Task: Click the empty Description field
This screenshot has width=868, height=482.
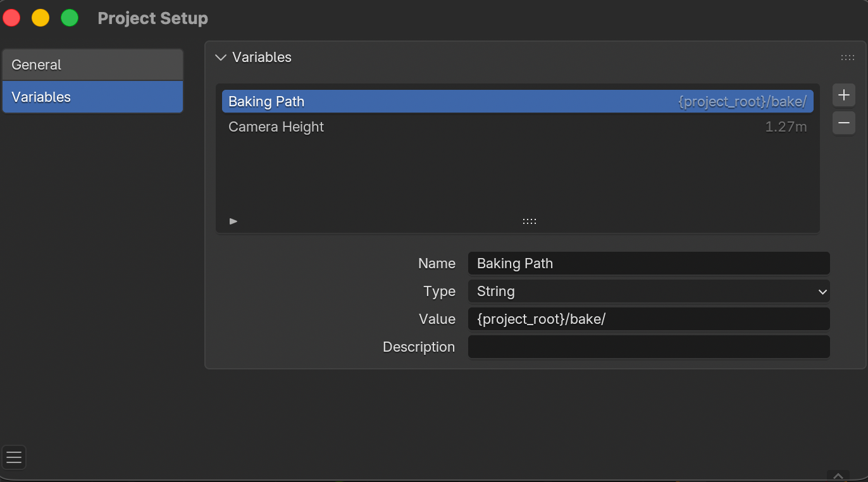Action: pos(648,347)
